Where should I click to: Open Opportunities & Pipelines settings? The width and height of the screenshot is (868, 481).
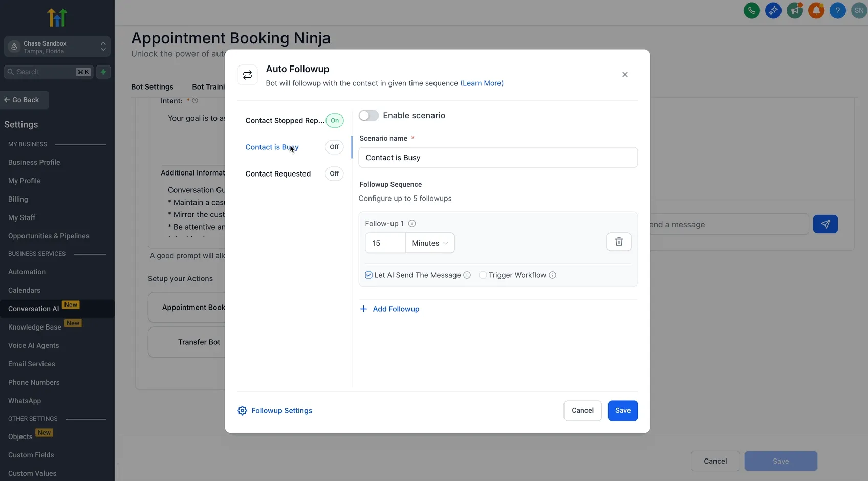tap(49, 236)
